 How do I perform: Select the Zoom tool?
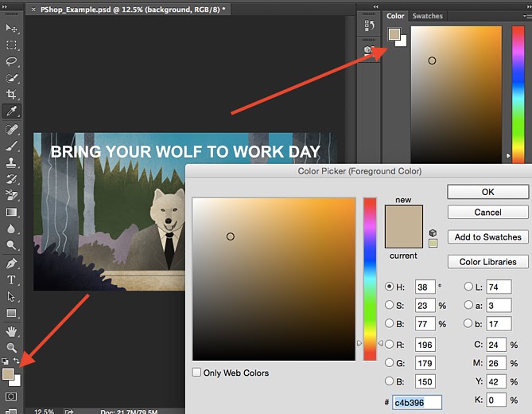11,347
